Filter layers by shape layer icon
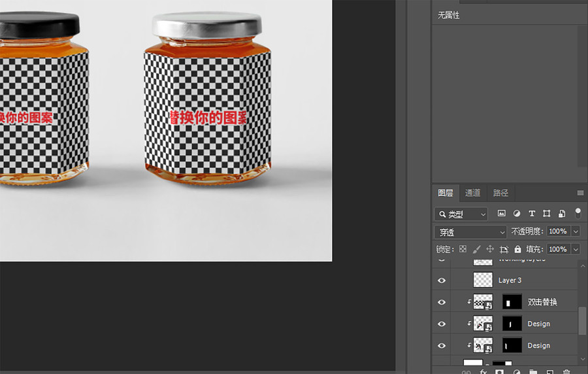This screenshot has height=374, width=588. [x=547, y=213]
